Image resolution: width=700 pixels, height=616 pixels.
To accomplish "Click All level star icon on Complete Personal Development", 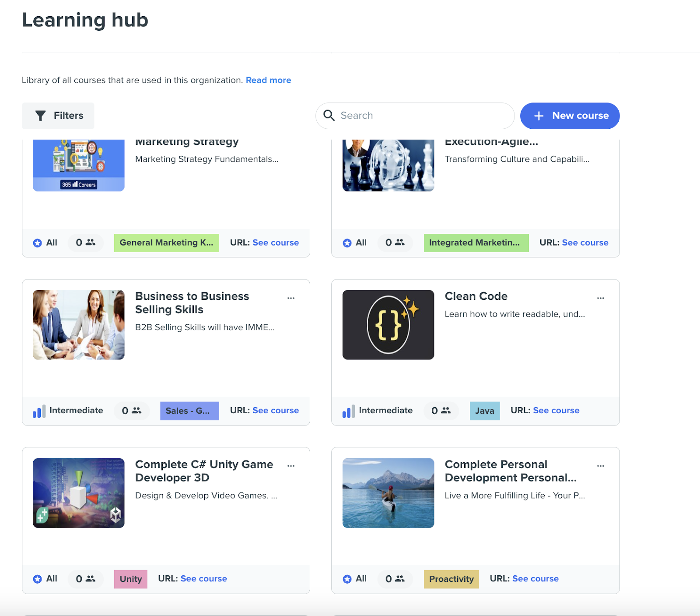I will [347, 579].
